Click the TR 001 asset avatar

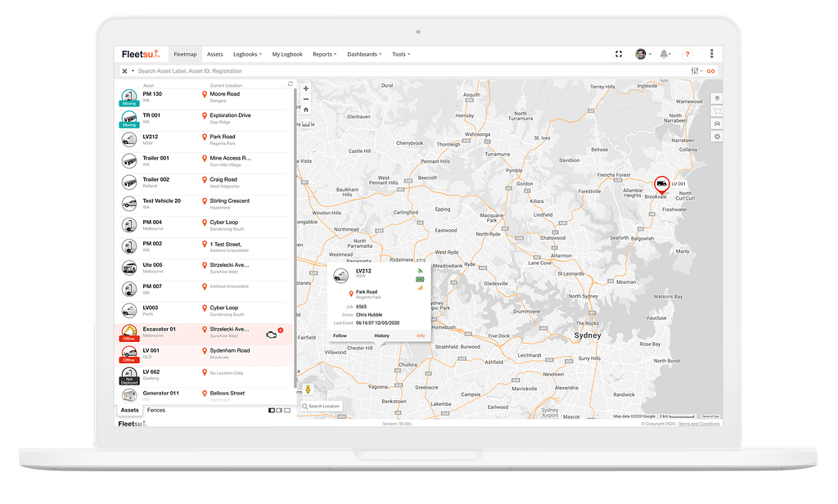click(128, 119)
